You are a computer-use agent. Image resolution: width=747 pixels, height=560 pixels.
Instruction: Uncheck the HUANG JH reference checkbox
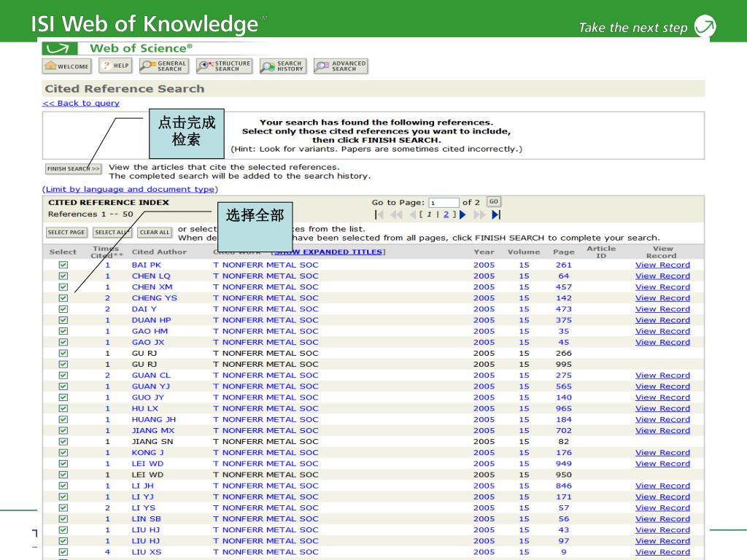coord(63,419)
